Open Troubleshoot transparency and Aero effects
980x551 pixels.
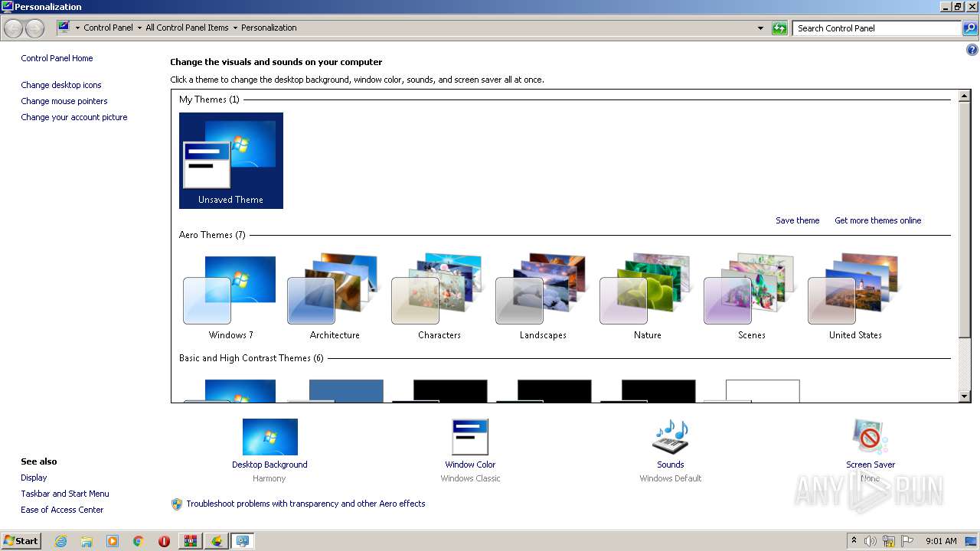pos(305,504)
